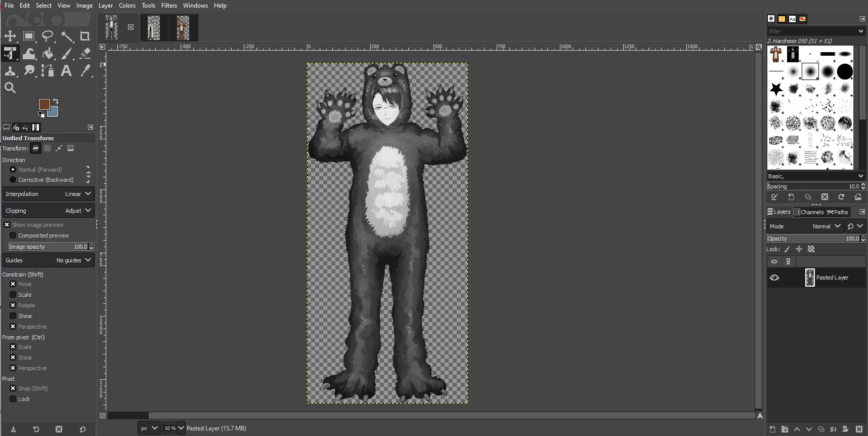Pick the Color Picker eyedropper tool
The width and height of the screenshot is (868, 436).
85,71
